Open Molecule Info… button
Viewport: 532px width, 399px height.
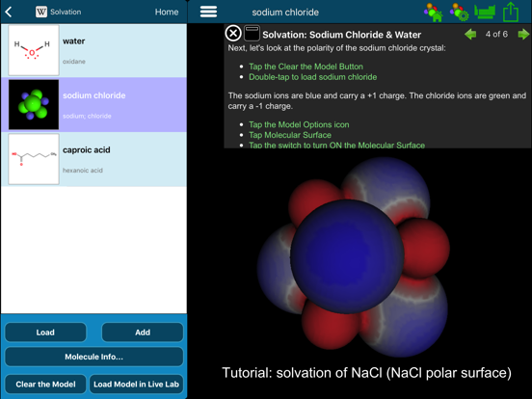click(x=94, y=357)
